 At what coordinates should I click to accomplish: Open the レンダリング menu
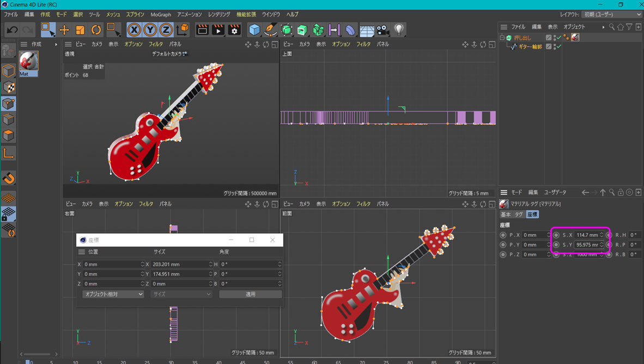click(x=219, y=15)
